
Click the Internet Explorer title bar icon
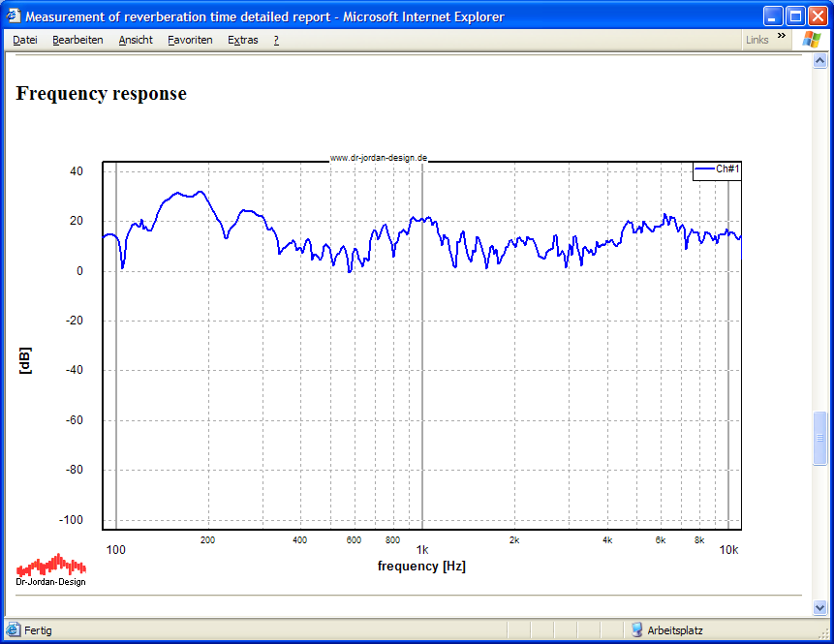(x=13, y=15)
